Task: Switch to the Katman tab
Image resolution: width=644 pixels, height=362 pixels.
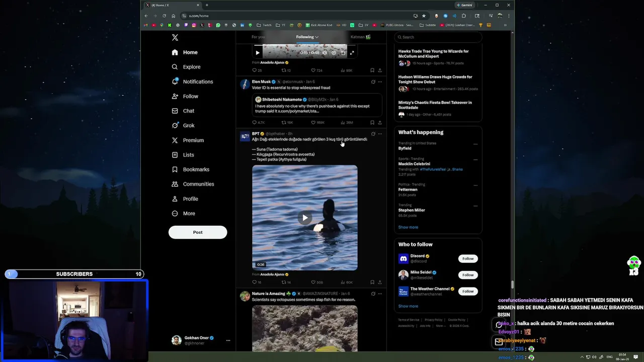Action: pos(360,37)
